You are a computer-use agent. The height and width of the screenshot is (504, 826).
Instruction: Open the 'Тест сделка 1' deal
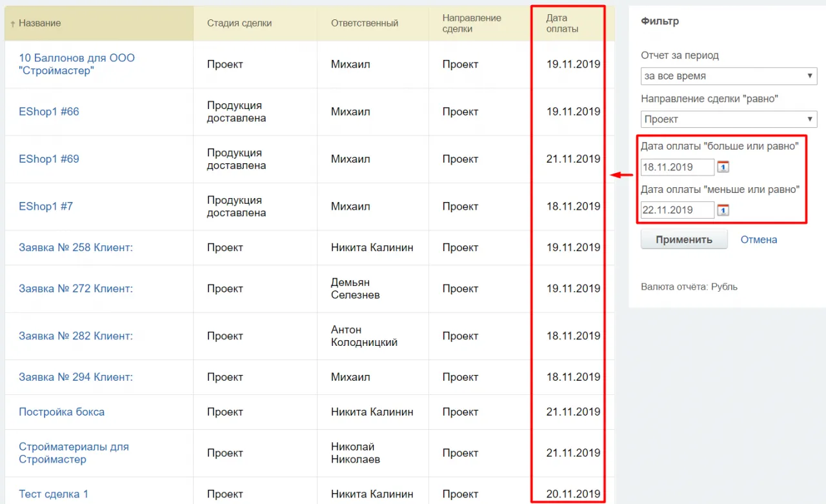[x=54, y=494]
